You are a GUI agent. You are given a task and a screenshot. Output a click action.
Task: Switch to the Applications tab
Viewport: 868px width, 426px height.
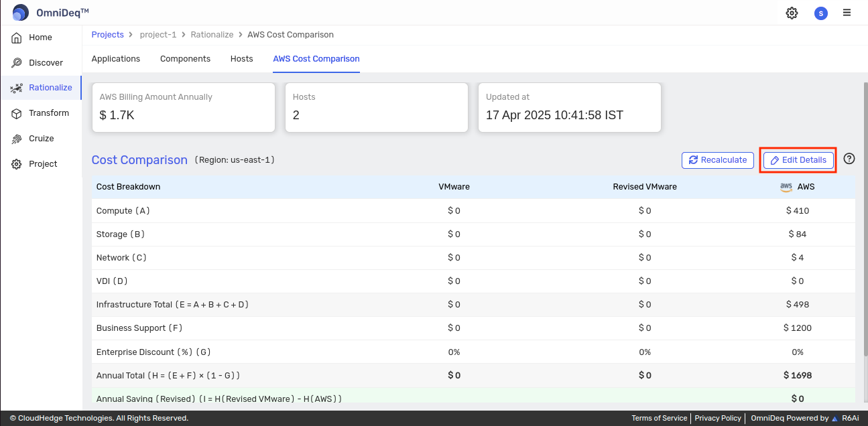[x=116, y=59]
